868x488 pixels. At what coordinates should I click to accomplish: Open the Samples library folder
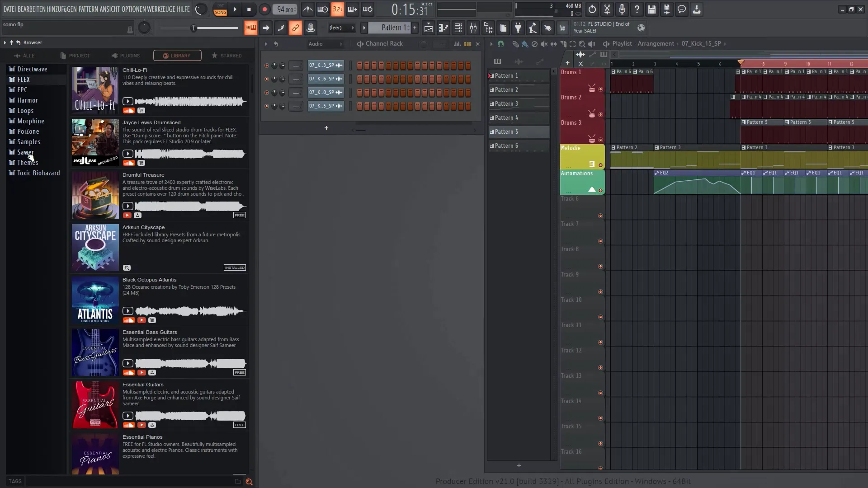click(36, 142)
